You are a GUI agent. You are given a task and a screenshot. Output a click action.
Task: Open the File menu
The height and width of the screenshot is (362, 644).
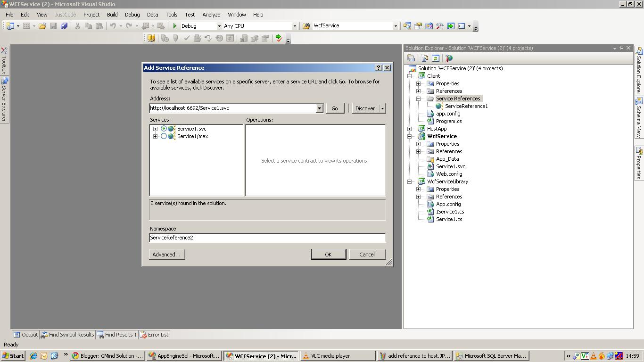pos(9,15)
